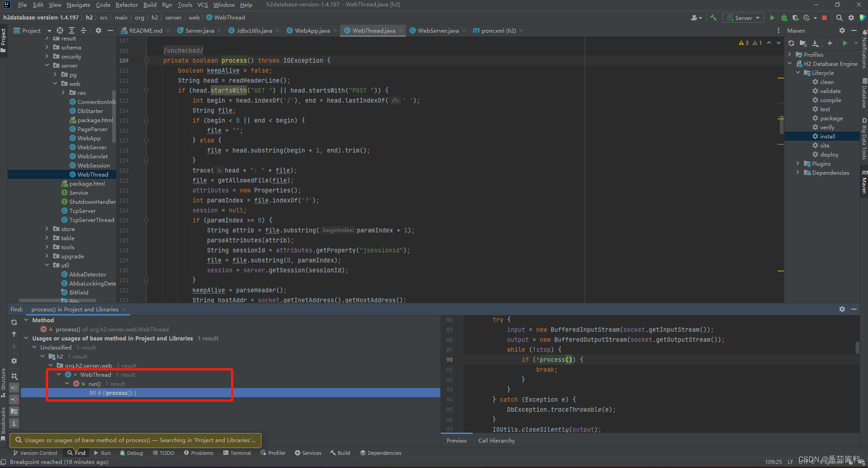
Task: Open editor tabs more options menu
Action: pos(779,30)
